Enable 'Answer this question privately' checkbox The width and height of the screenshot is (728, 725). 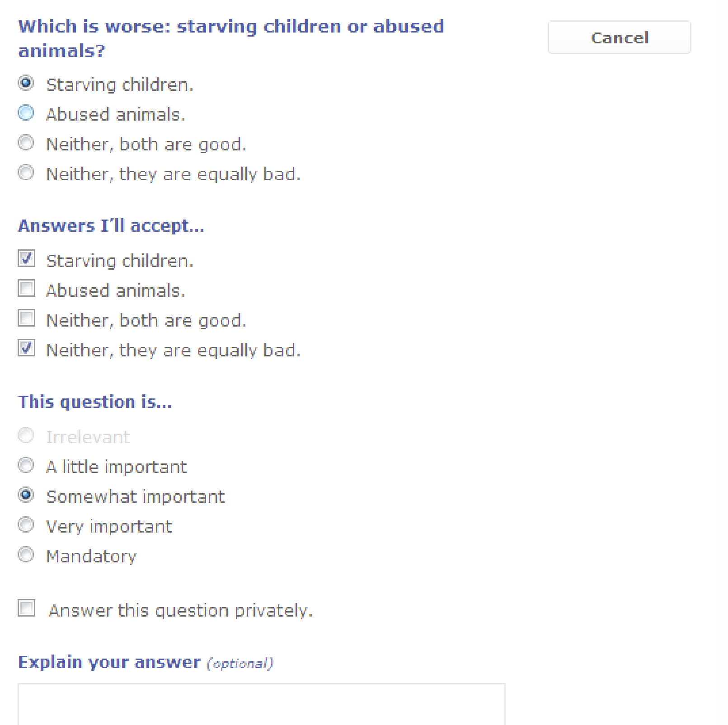pyautogui.click(x=26, y=608)
